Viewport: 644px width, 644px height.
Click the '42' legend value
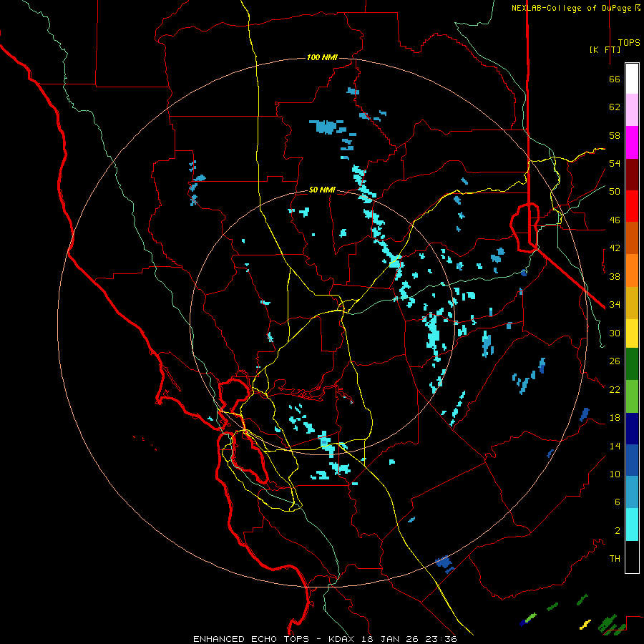click(615, 248)
